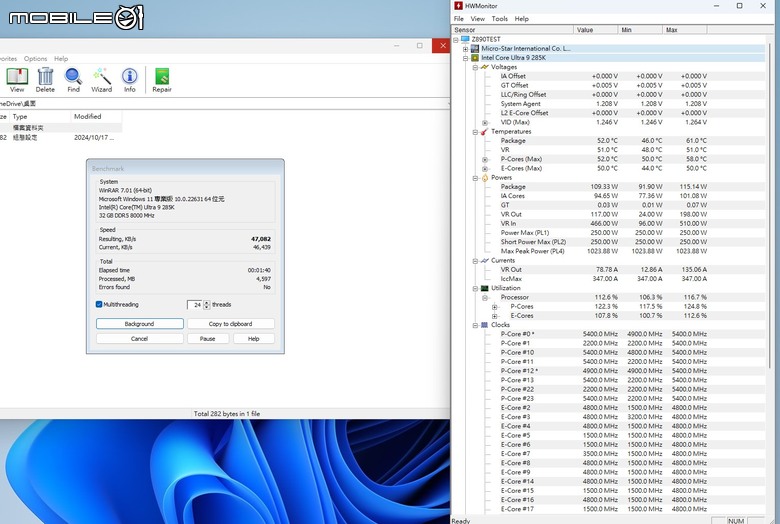Open the Tools menu in HWMonitor

499,18
